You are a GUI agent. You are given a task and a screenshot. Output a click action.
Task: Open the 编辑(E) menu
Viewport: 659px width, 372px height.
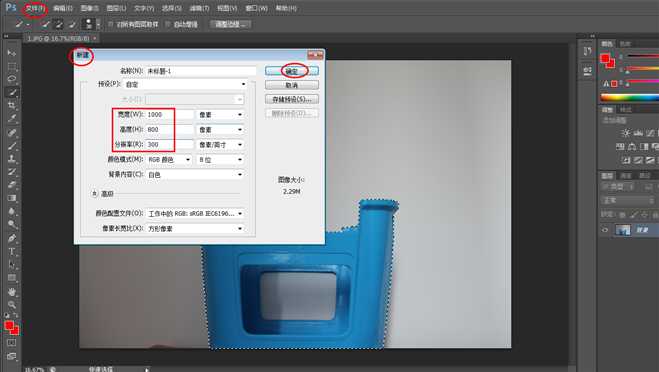click(x=62, y=8)
